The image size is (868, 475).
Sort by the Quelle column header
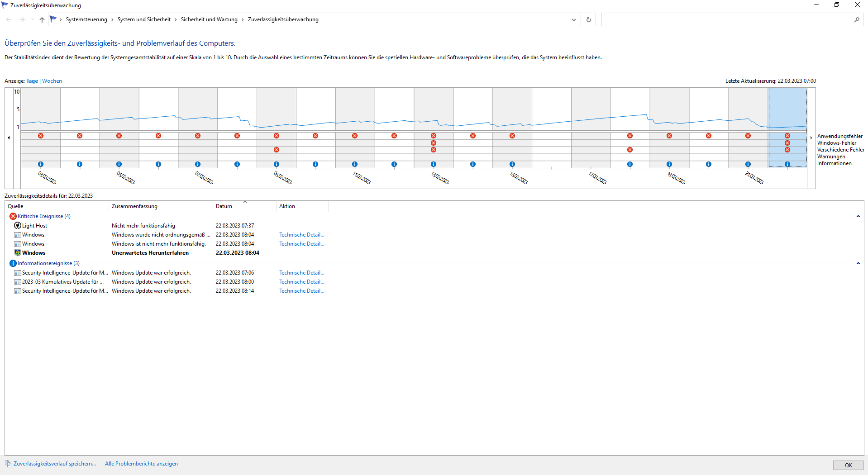tap(57, 206)
